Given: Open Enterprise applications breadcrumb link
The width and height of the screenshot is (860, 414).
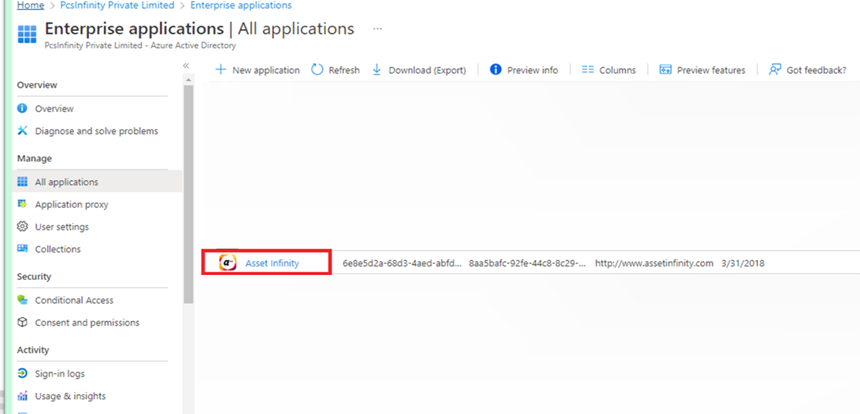Looking at the screenshot, I should click(x=241, y=5).
